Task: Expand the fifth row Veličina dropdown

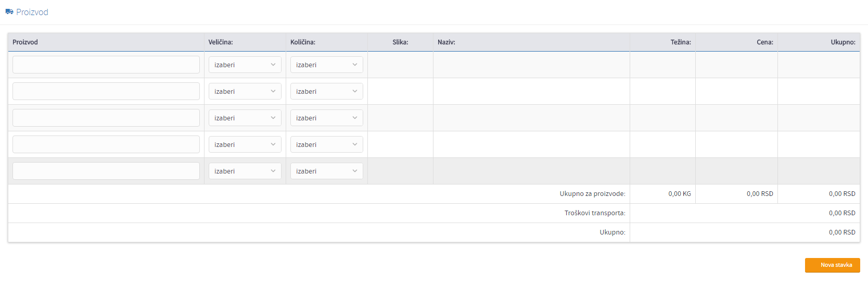Action: (x=245, y=171)
